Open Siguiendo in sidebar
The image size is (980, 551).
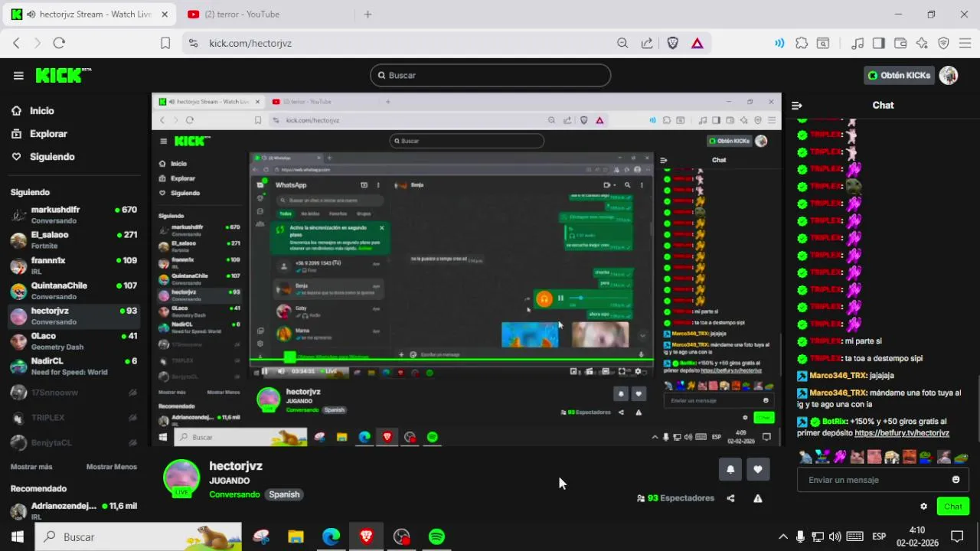pyautogui.click(x=52, y=157)
